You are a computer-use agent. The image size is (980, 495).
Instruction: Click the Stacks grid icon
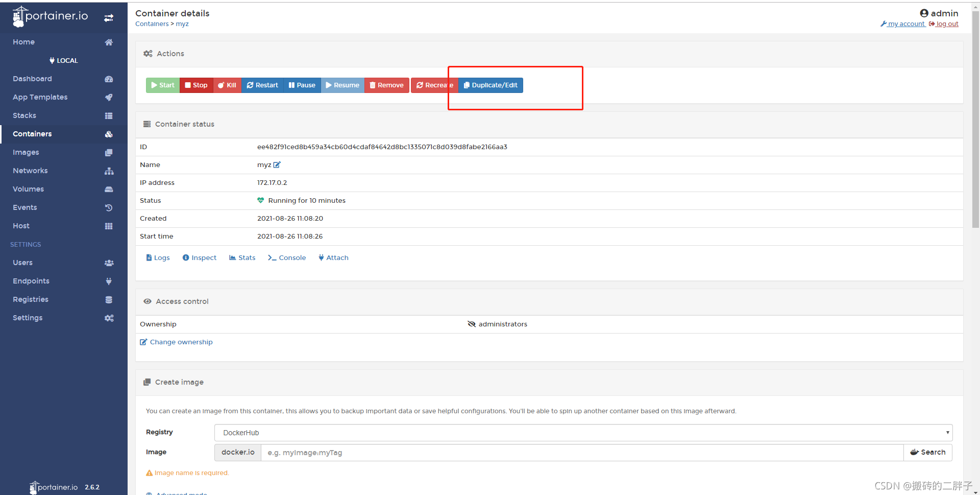coord(109,115)
